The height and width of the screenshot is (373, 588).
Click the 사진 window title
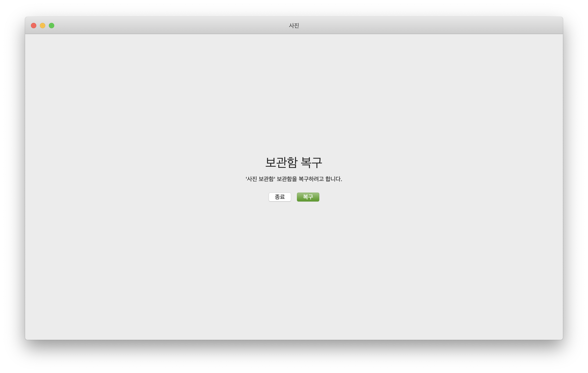point(294,25)
